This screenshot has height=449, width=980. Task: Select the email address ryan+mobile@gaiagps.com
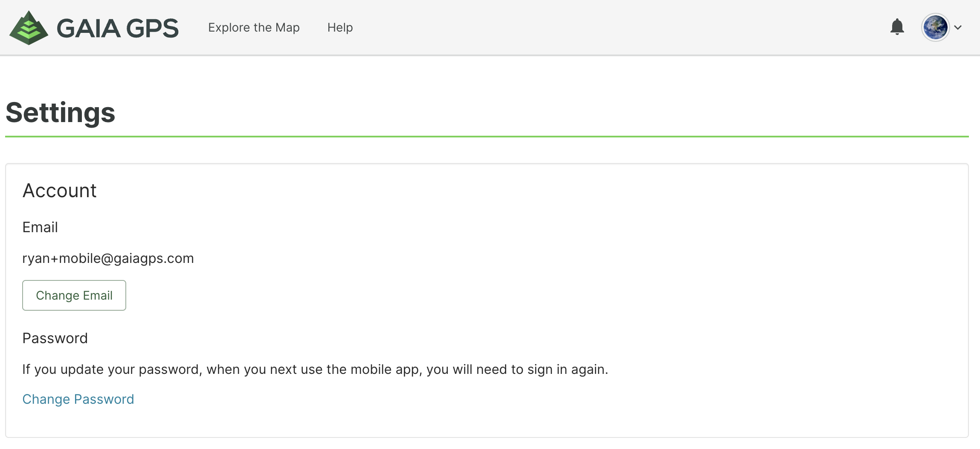tap(108, 258)
